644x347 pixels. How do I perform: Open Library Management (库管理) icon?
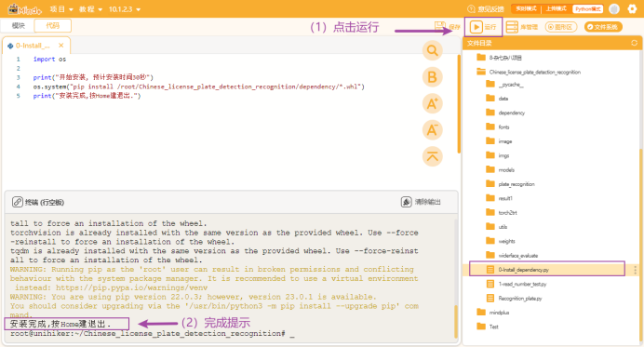pos(512,27)
